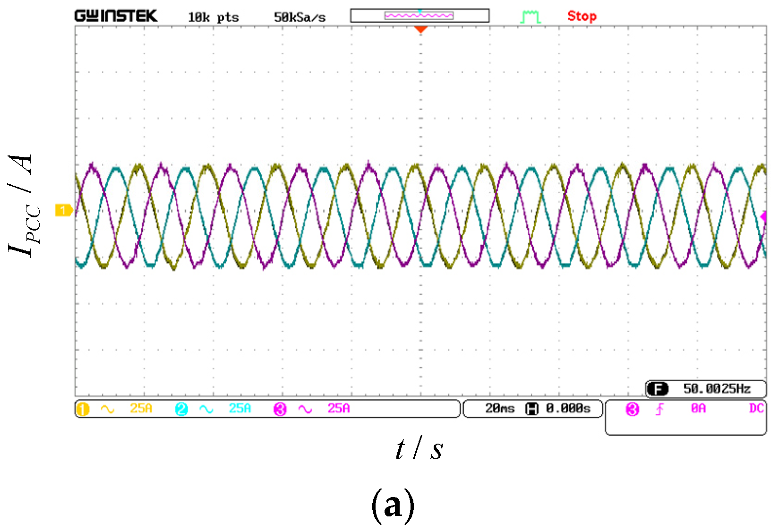Viewport: 779px width, 532px height.
Task: Click the '10k pts' record length readout
Action: pos(214,17)
